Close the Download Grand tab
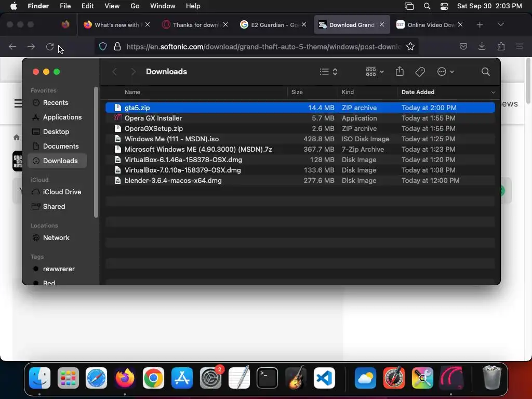Screen dimensions: 532x399 click(x=382, y=24)
